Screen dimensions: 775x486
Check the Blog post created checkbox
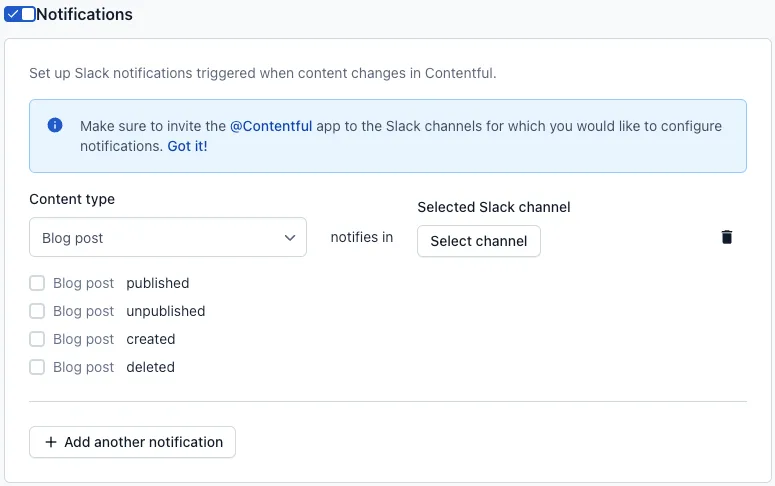(37, 339)
